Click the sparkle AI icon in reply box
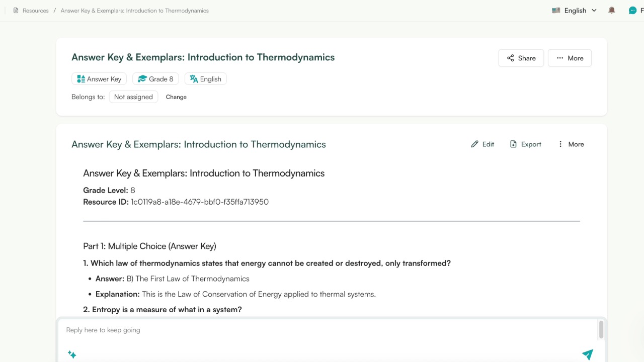The width and height of the screenshot is (644, 362). 72,354
